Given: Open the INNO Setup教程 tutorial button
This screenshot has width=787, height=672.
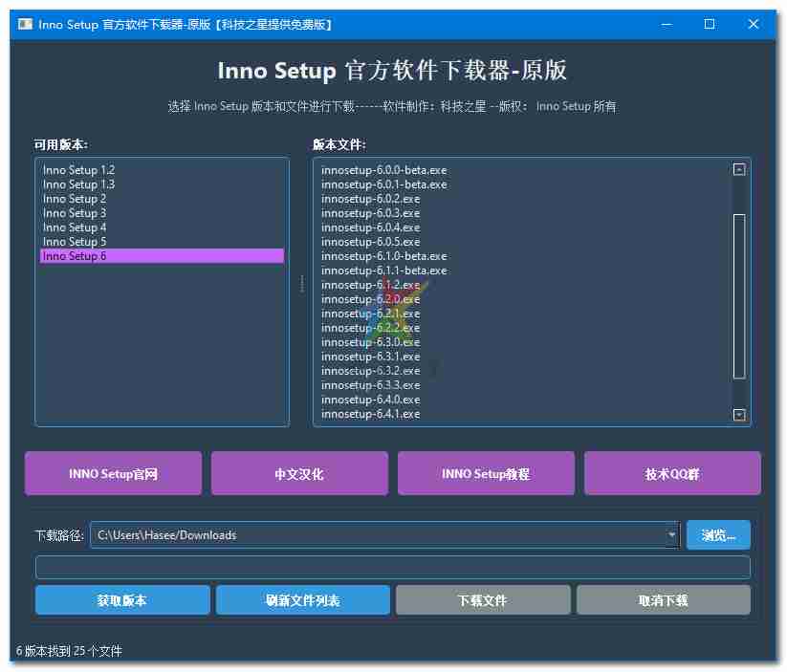Looking at the screenshot, I should [x=486, y=474].
